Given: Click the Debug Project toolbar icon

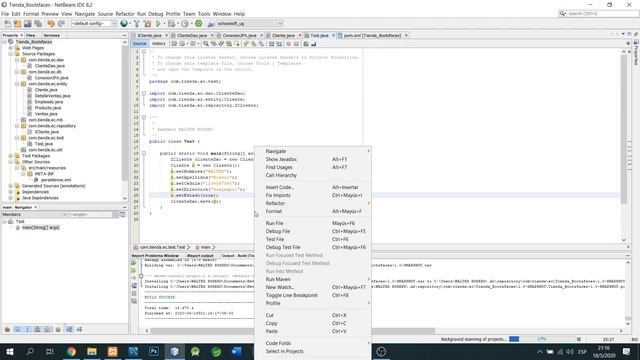Looking at the screenshot, I should pyautogui.click(x=171, y=24).
